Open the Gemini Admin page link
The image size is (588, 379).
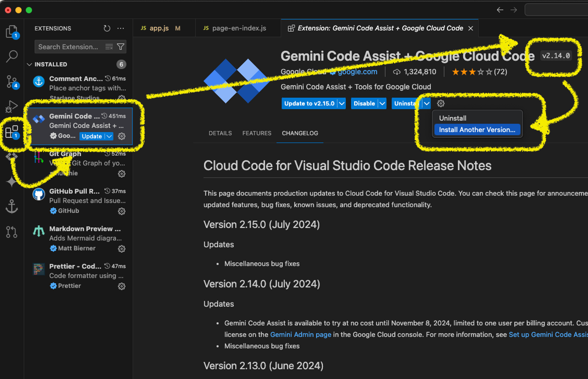pos(301,334)
